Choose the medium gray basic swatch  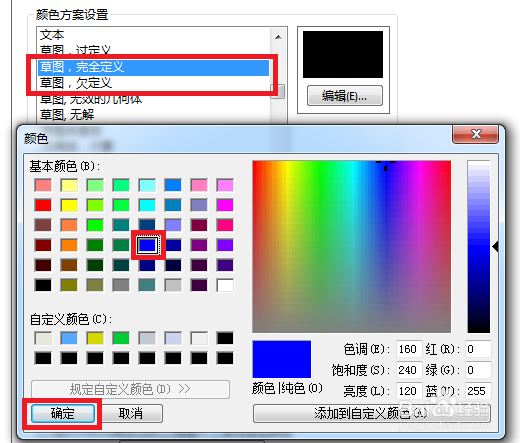point(121,285)
